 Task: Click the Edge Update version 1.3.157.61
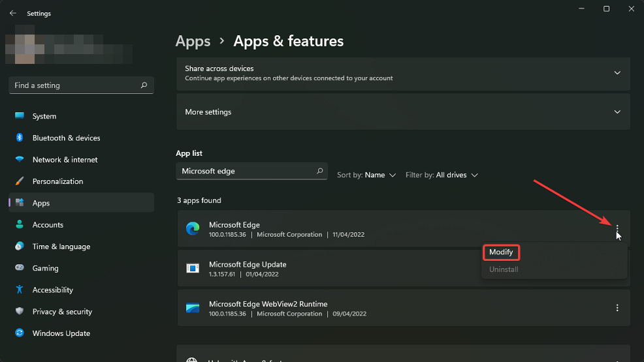[x=222, y=274]
